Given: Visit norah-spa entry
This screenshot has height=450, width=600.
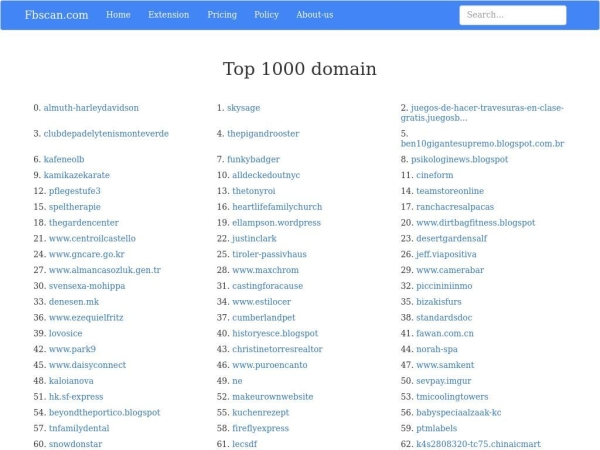Looking at the screenshot, I should pyautogui.click(x=437, y=349).
